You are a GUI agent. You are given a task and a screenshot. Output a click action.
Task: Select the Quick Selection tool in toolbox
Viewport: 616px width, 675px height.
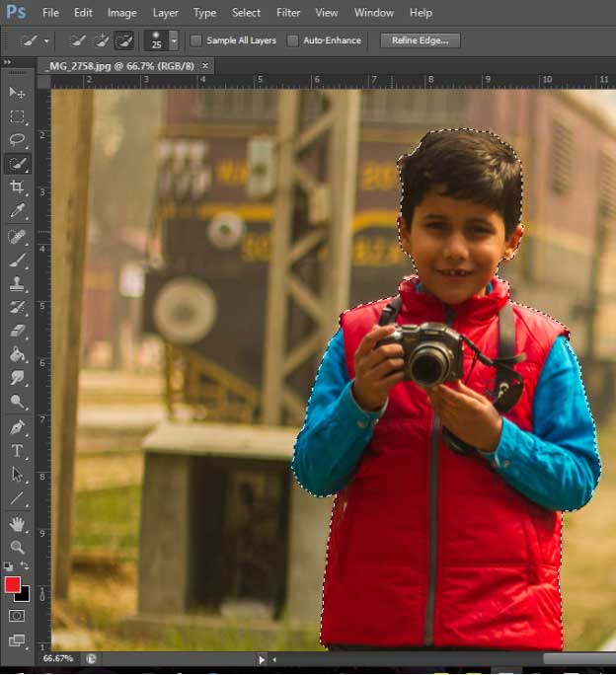tap(17, 164)
